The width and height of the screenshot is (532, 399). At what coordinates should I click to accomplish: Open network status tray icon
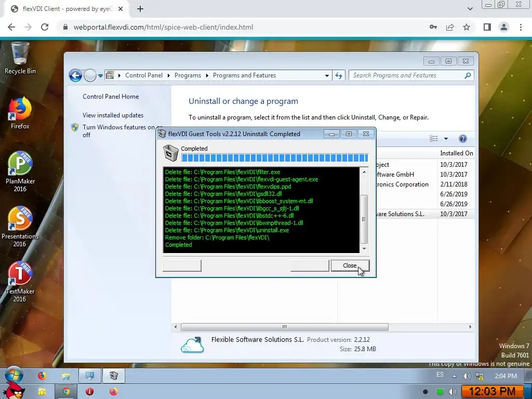480,376
